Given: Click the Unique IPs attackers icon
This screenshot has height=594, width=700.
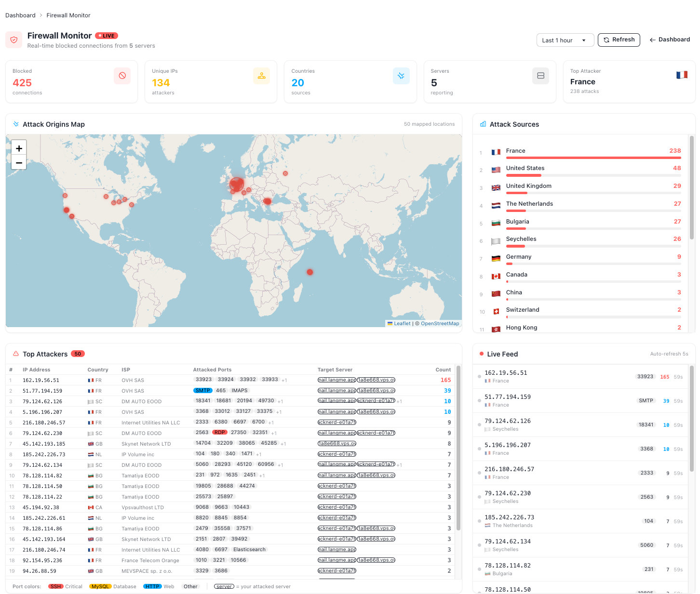Looking at the screenshot, I should point(262,76).
